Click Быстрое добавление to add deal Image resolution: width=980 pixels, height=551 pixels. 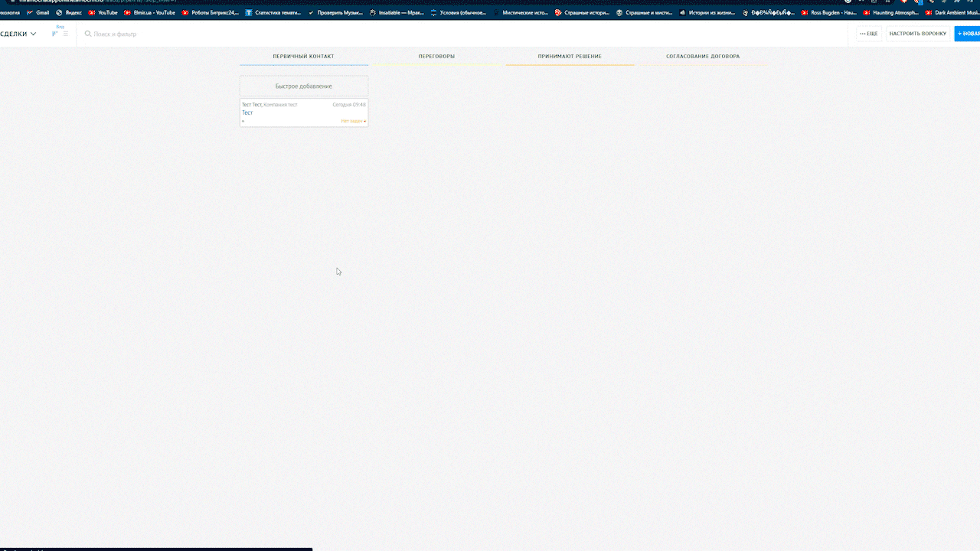[x=303, y=86]
